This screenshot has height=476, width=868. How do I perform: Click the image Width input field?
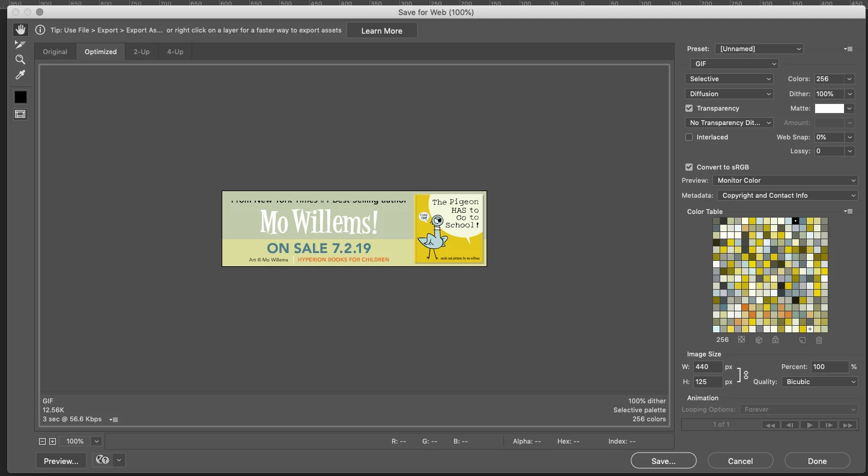[708, 367]
